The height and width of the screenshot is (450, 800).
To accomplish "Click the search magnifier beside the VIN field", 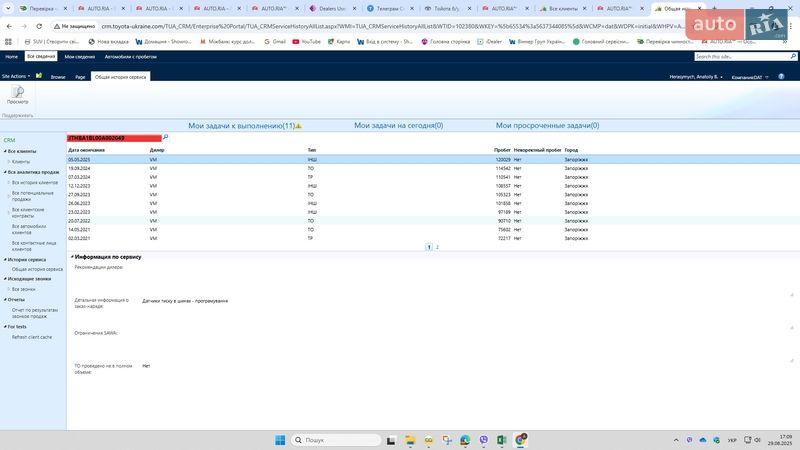I will (x=165, y=137).
